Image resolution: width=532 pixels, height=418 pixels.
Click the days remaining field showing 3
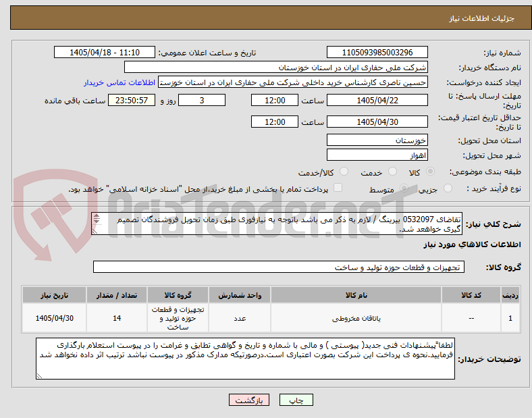[x=202, y=101]
